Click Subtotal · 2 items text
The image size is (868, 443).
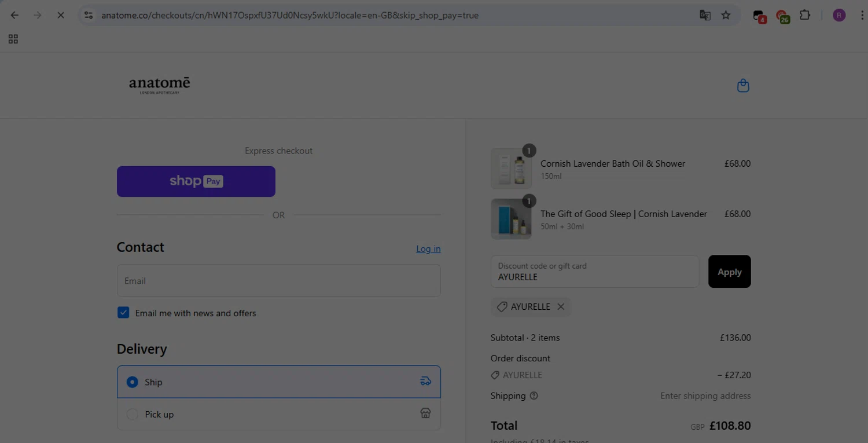point(525,338)
